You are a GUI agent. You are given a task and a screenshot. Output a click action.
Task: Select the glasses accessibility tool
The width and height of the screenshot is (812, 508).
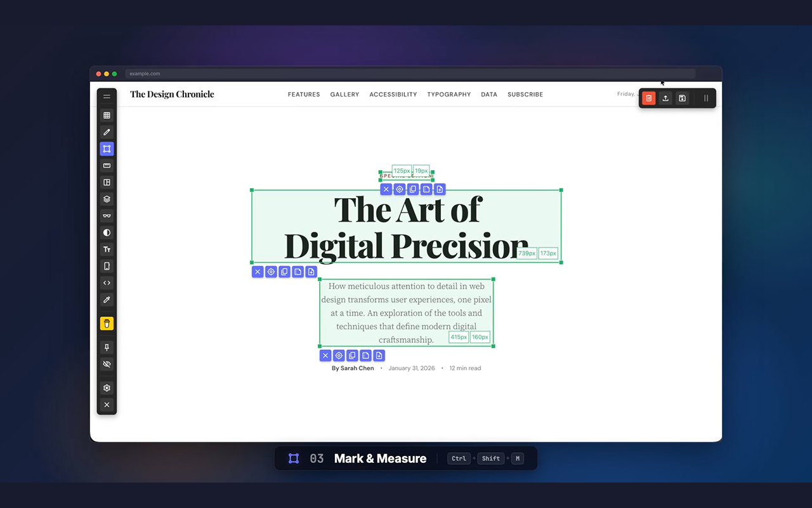pyautogui.click(x=107, y=216)
